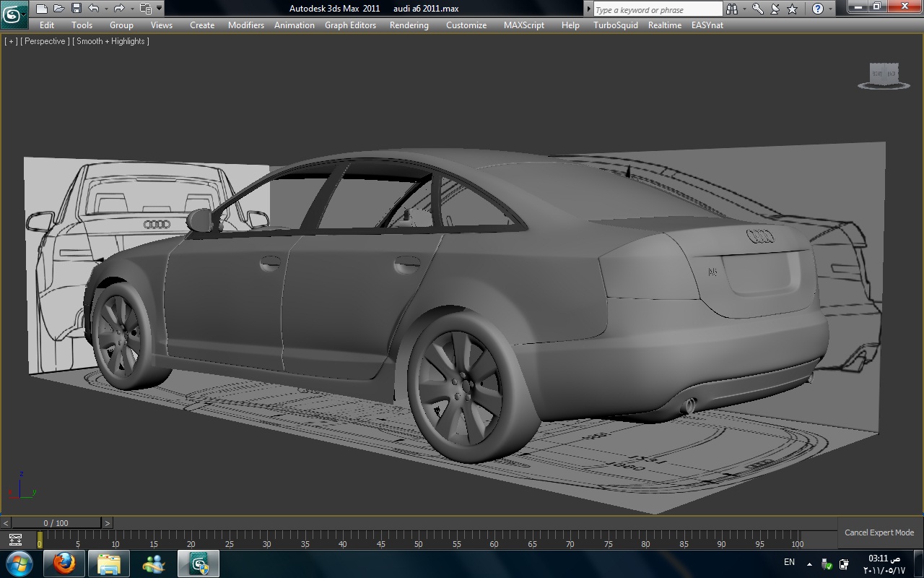Viewport: 924px width, 578px height.
Task: Open the Graph Editors menu
Action: click(350, 25)
